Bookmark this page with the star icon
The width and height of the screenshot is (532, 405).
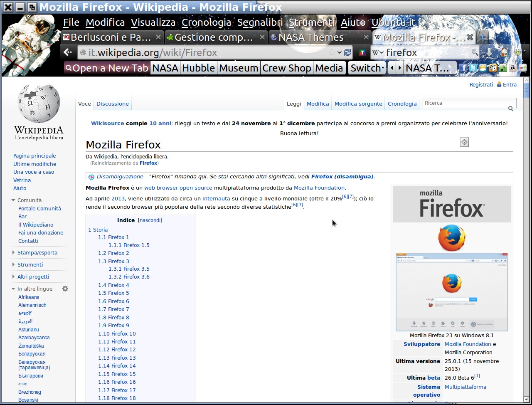coord(332,52)
